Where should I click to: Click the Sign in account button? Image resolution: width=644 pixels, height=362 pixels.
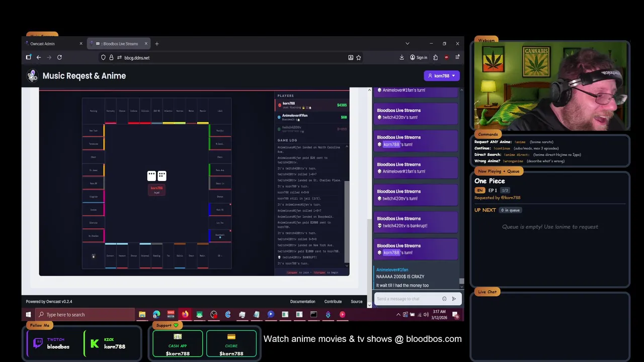coord(419,57)
